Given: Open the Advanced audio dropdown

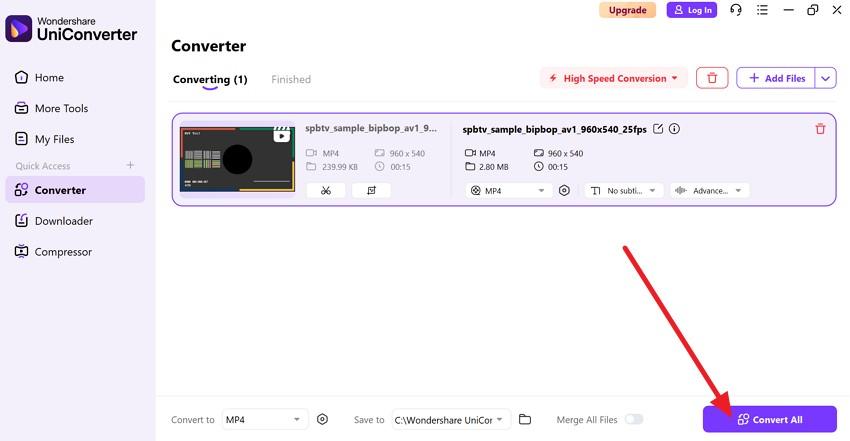Looking at the screenshot, I should [x=710, y=191].
